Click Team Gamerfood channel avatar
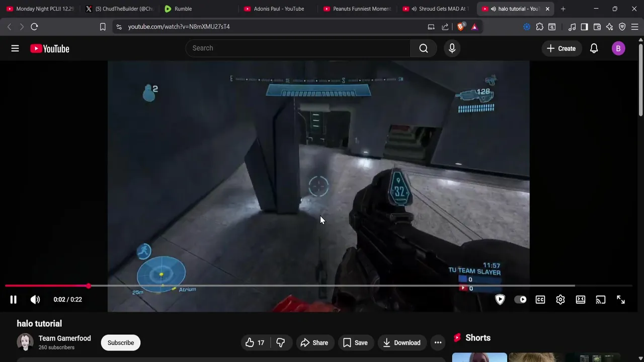This screenshot has width=644, height=362. pos(25,342)
